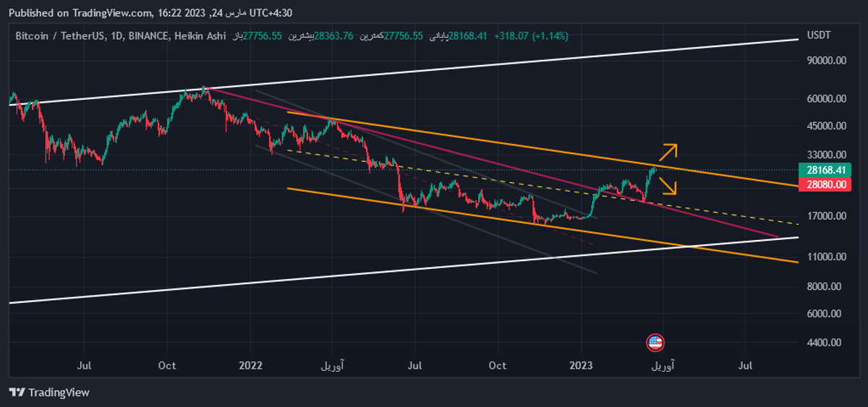The image size is (868, 407).
Task: Click the 90000.00 price axis label
Action: click(826, 61)
